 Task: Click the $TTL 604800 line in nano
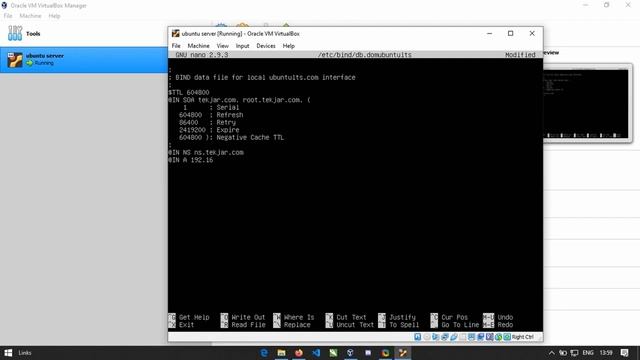189,93
